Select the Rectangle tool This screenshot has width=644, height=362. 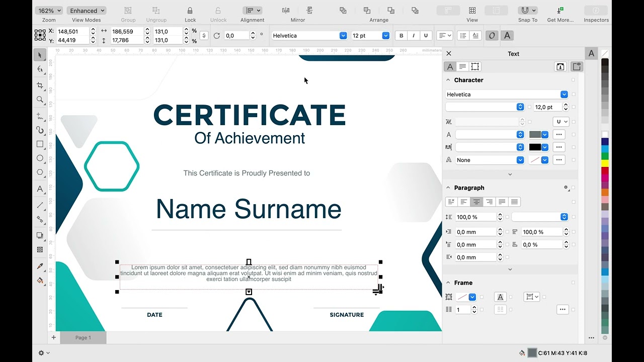[40, 144]
